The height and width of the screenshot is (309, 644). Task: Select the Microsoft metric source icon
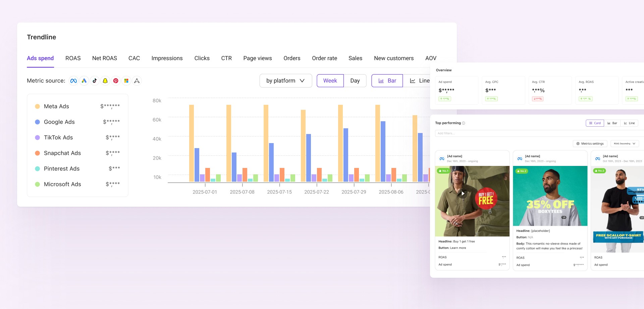[x=126, y=81]
